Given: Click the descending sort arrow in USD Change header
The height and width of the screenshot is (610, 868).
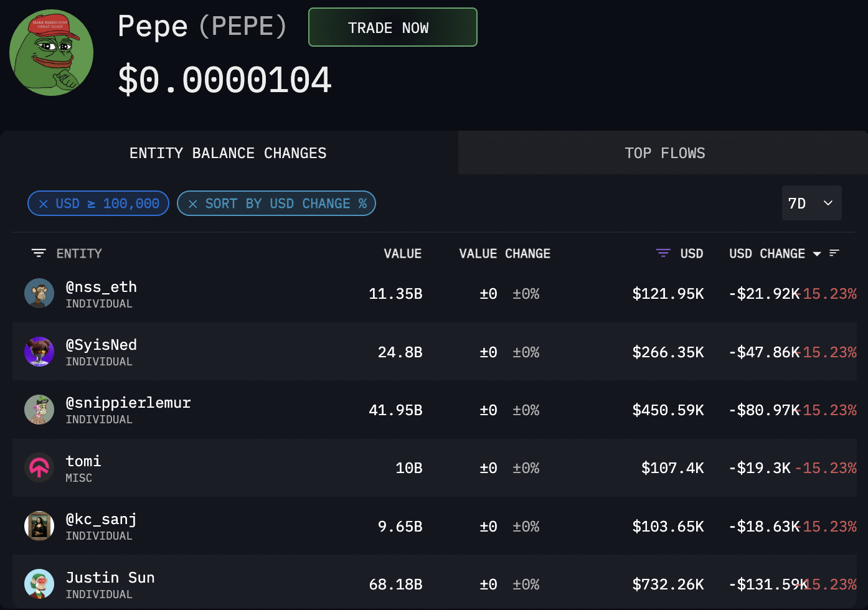Looking at the screenshot, I should 817,254.
